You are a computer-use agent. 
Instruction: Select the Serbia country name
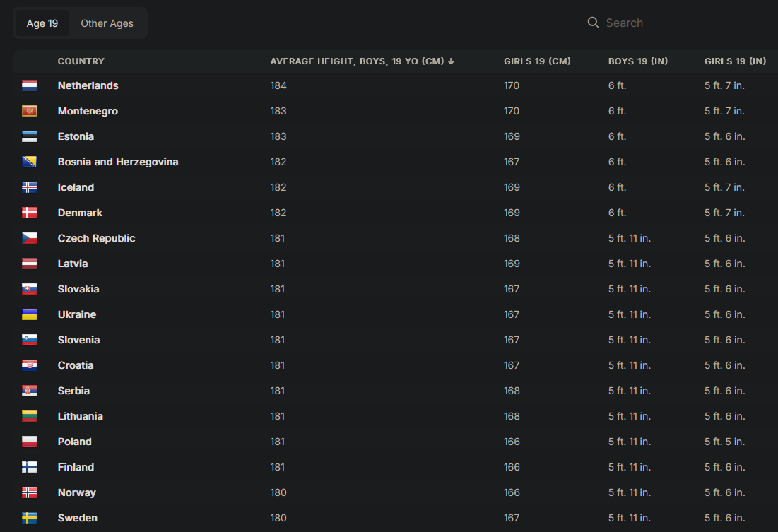[73, 391]
